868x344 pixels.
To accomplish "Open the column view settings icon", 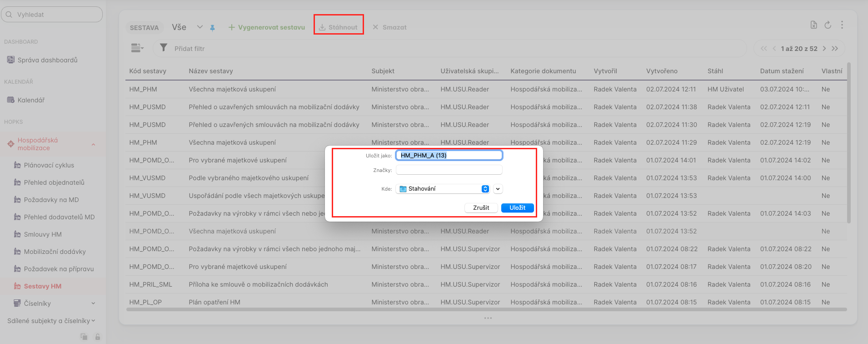I will 137,48.
